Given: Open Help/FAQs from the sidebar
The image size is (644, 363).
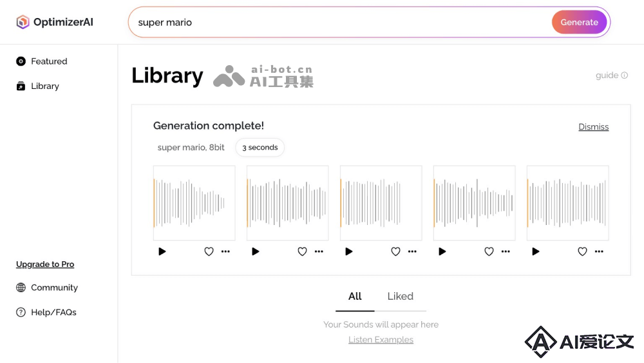Looking at the screenshot, I should [46, 312].
